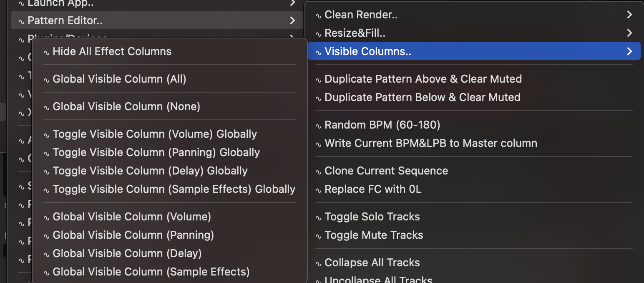644x283 pixels.
Task: Click Random BPM (60-180)
Action: (382, 125)
